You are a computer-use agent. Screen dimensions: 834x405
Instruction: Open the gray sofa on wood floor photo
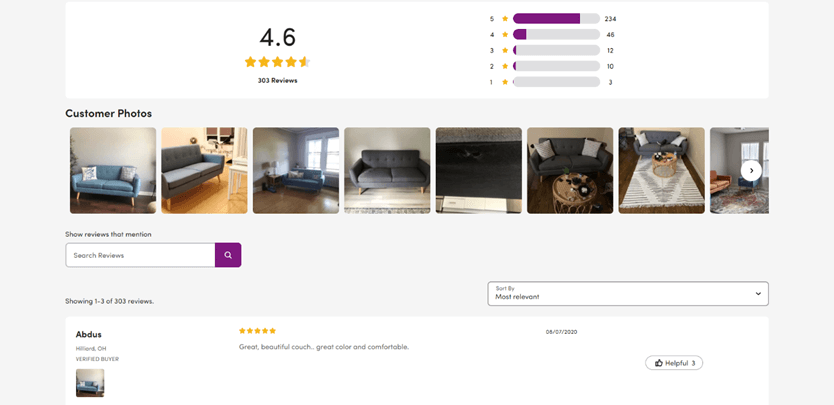[x=204, y=170]
